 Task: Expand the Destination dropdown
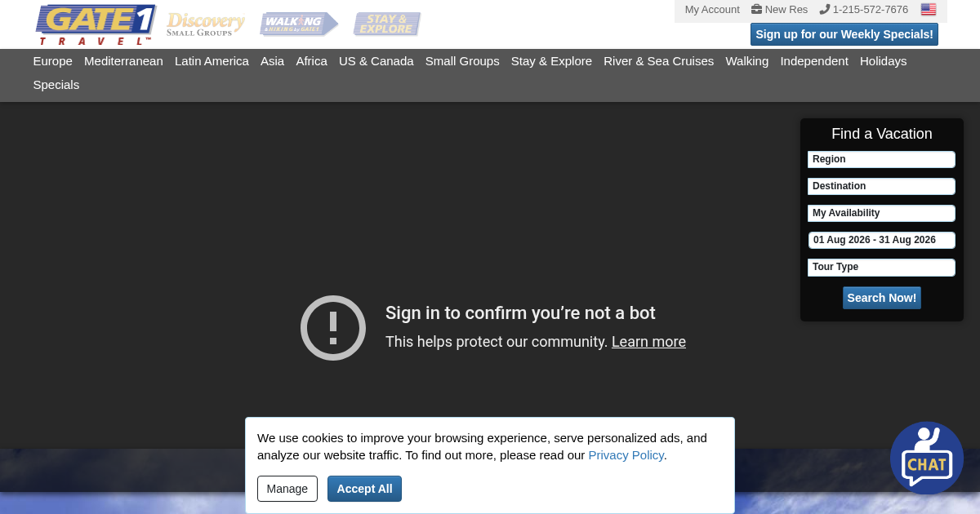coord(881,186)
